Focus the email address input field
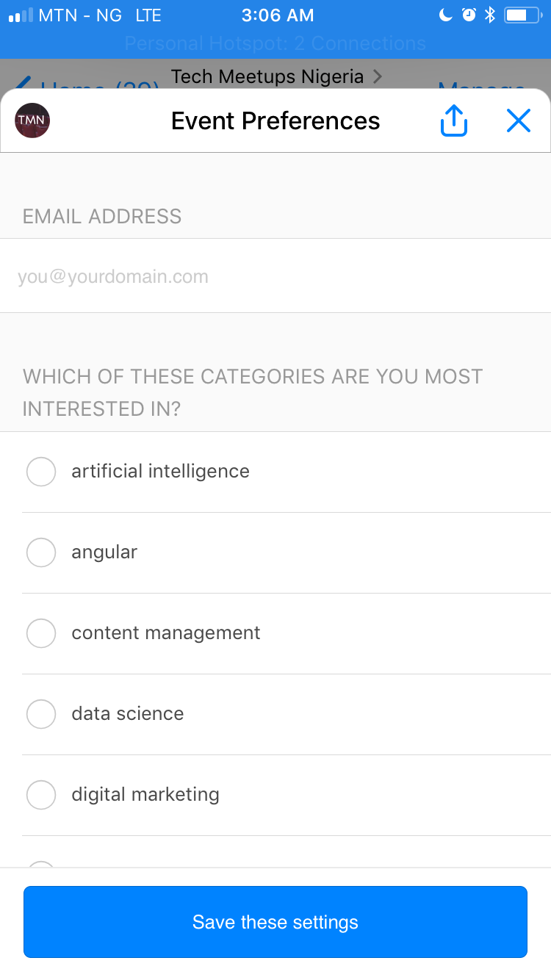This screenshot has height=980, width=551. tap(275, 276)
